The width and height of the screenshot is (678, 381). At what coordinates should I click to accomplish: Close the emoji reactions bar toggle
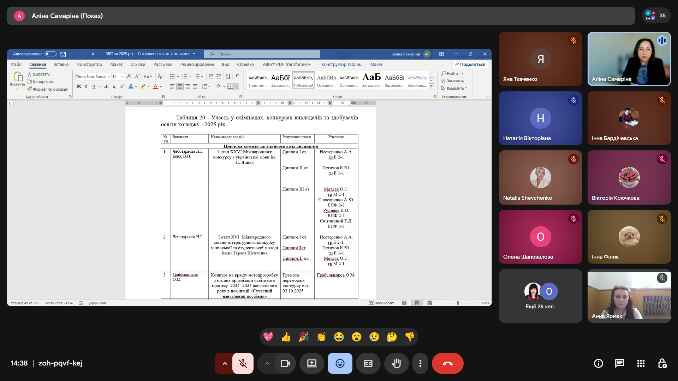(x=340, y=364)
